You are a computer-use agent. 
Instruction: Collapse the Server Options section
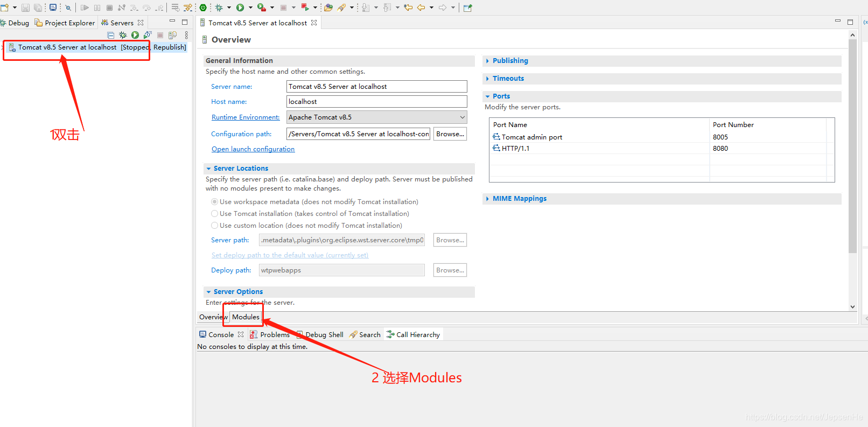(x=208, y=292)
